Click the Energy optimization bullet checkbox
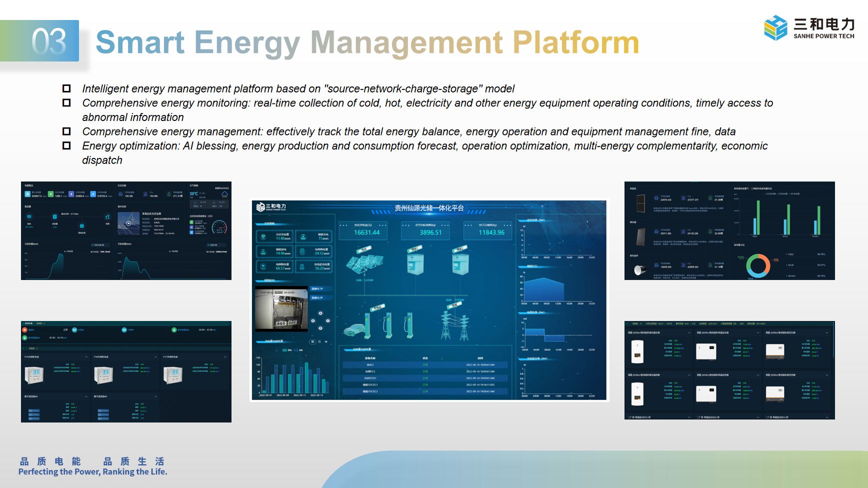This screenshot has height=488, width=868. point(66,145)
